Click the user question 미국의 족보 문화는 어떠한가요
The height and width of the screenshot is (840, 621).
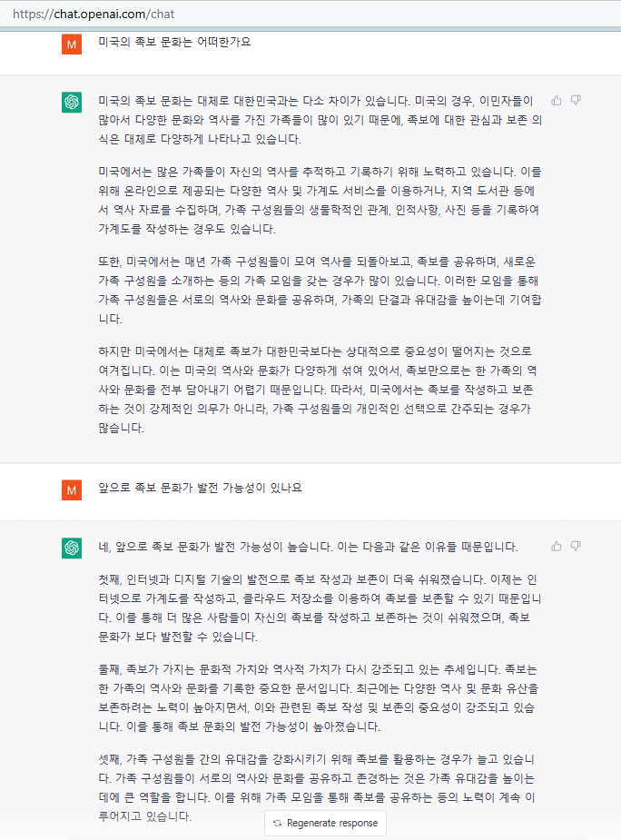174,42
